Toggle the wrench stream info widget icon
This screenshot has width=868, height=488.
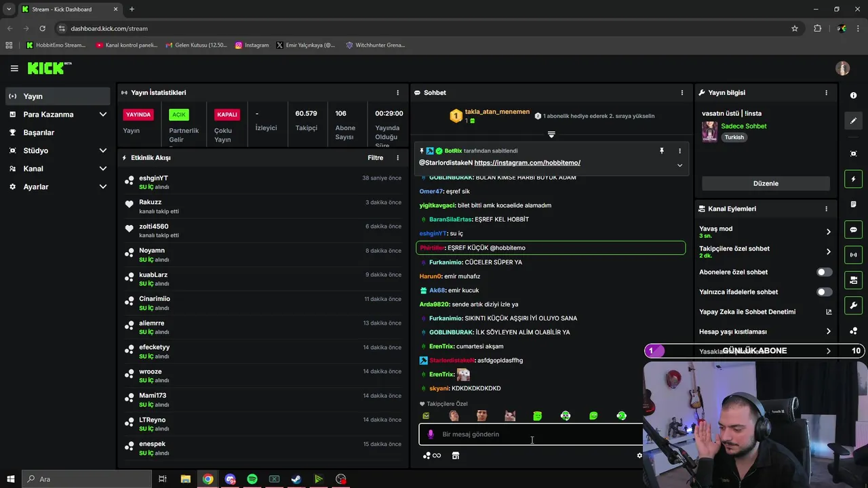853,306
